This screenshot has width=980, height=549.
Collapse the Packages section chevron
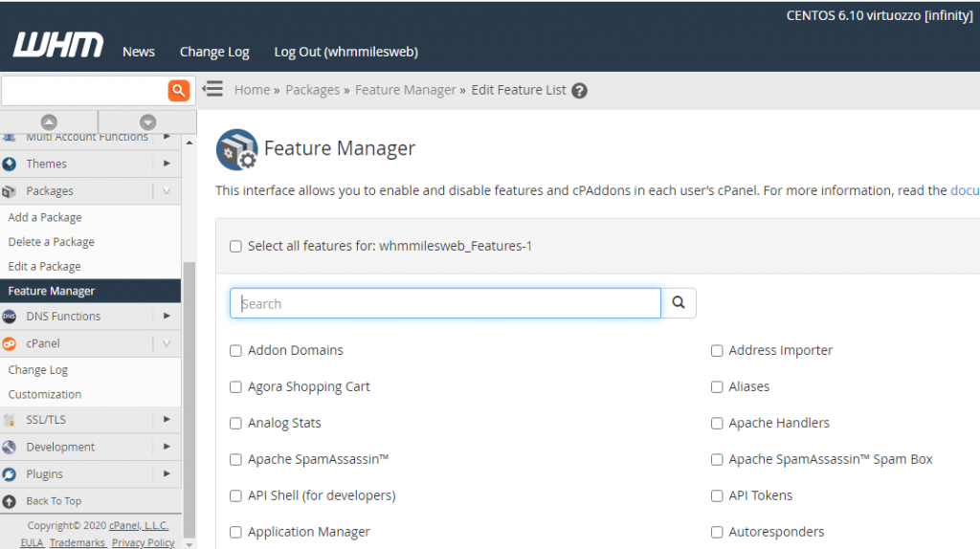point(167,191)
